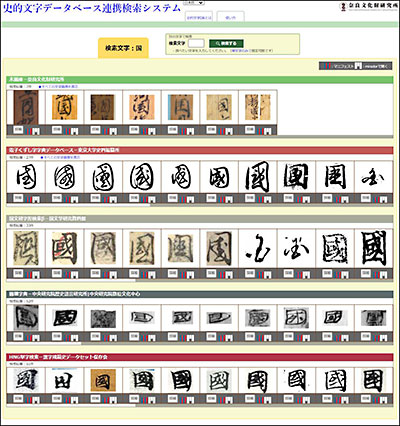Click the IIIF icon under the ninth red-section glyph
Image resolution: width=400 pixels, height=426 pixels.
[x=338, y=199]
